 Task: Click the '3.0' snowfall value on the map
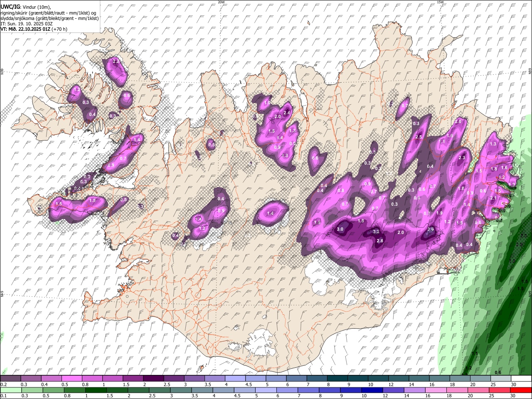(340, 229)
